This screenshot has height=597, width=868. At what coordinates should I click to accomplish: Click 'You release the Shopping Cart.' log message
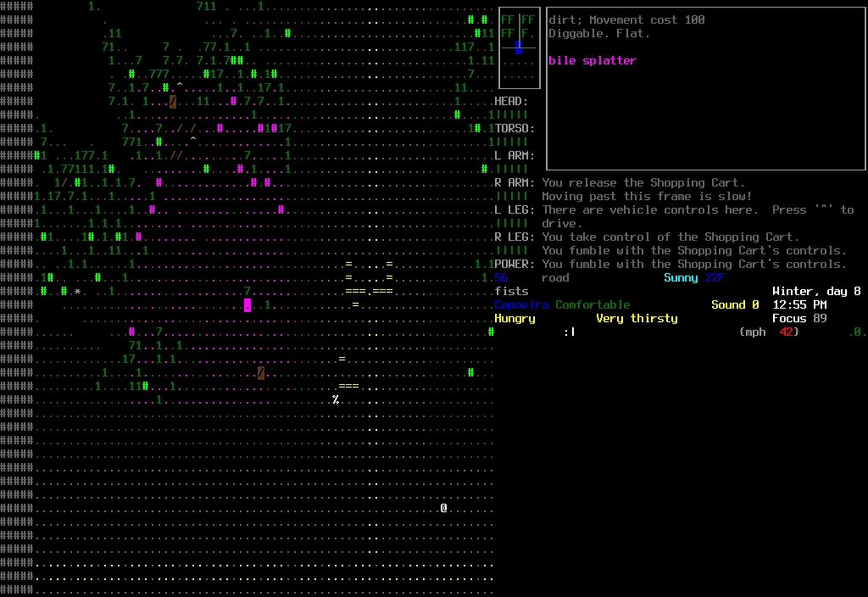click(x=643, y=182)
